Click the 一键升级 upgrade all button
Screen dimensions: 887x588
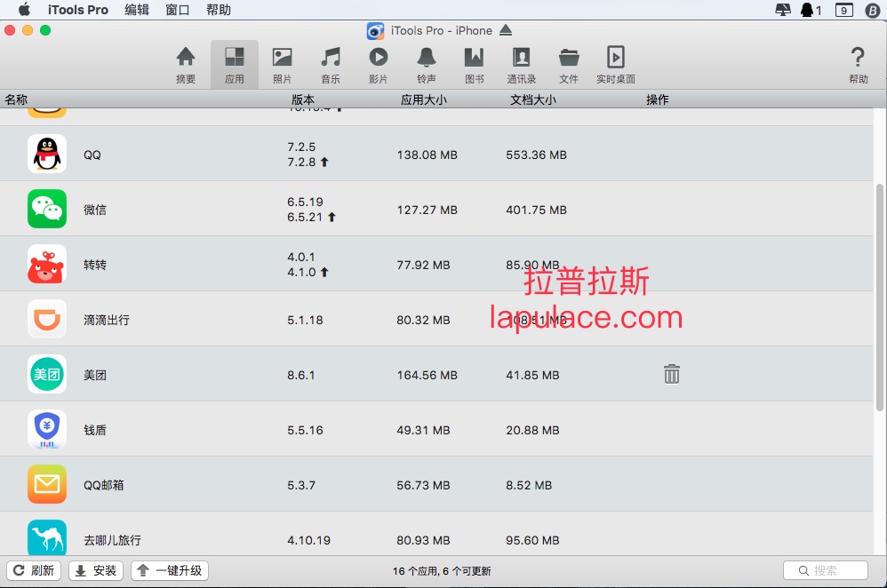tap(170, 570)
